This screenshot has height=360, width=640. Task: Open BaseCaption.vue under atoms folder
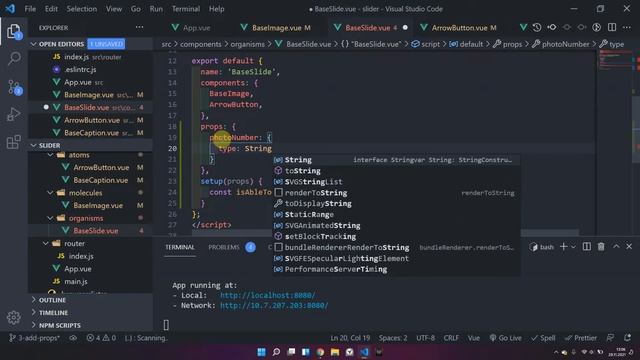[100, 180]
